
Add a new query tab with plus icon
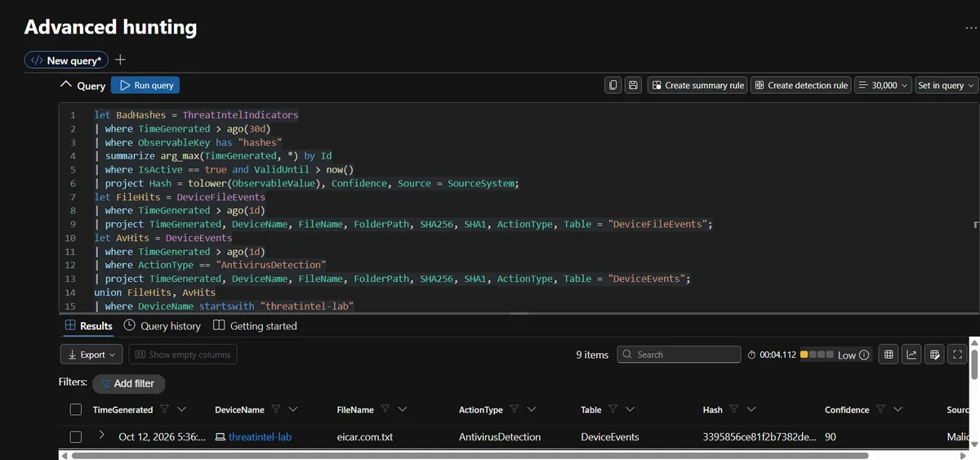tap(120, 60)
